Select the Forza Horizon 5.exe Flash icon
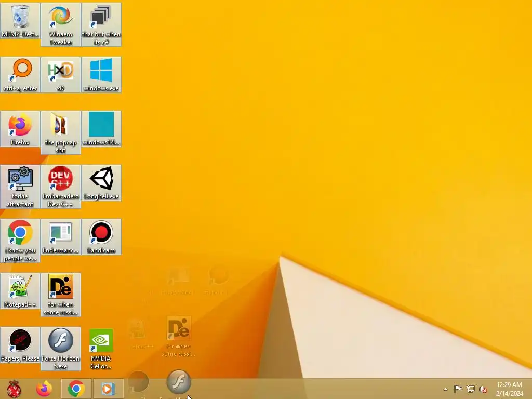The image size is (532, 399). [61, 349]
